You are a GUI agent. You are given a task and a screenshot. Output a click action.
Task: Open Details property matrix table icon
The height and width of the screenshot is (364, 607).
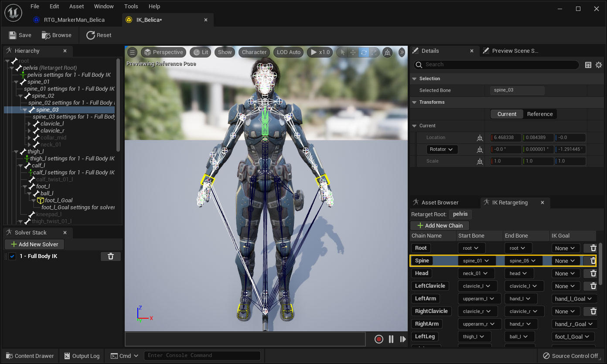588,65
